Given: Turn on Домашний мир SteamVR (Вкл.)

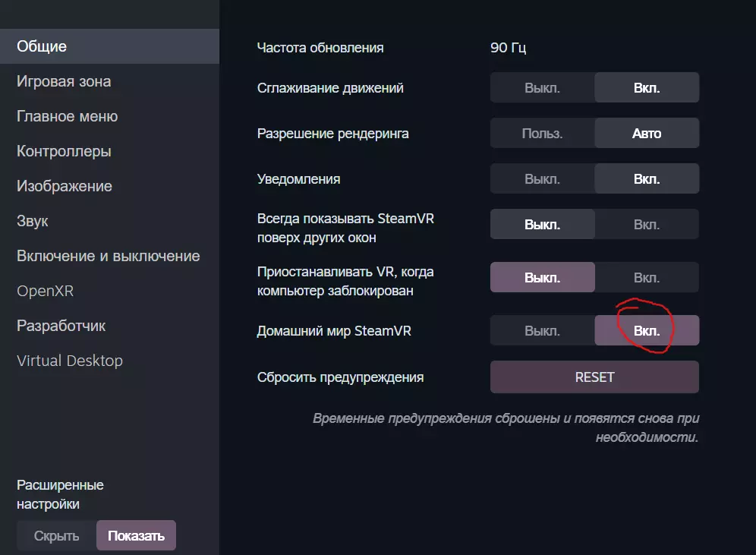Looking at the screenshot, I should coord(647,330).
